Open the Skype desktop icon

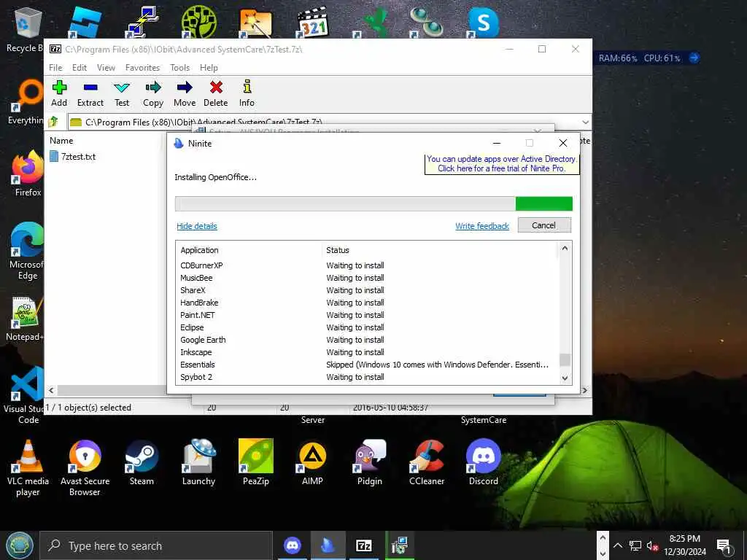484,22
